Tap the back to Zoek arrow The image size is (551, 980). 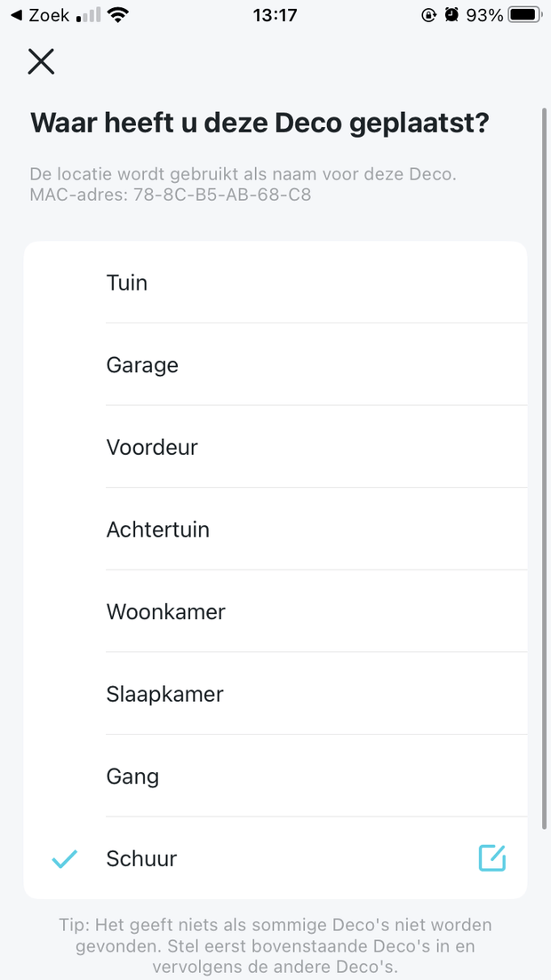(x=16, y=15)
